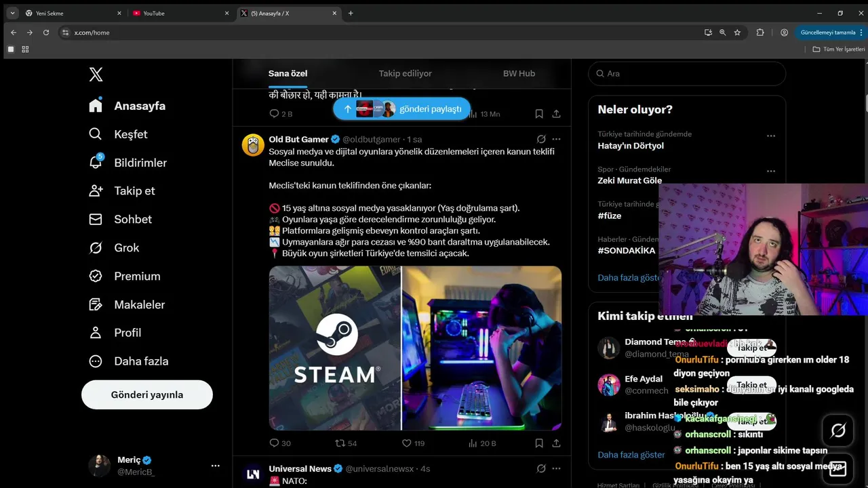Open Meriç account switcher dots
Screen dimensions: 868x488
point(215,466)
